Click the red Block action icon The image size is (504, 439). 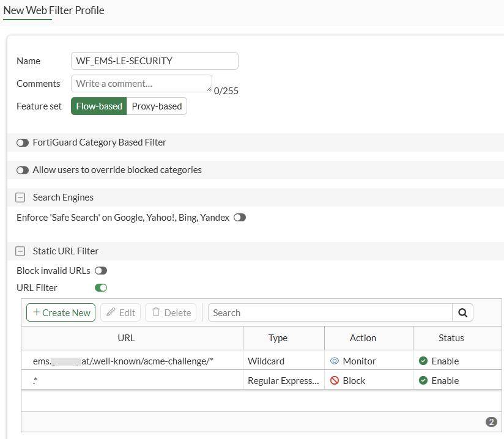point(335,380)
